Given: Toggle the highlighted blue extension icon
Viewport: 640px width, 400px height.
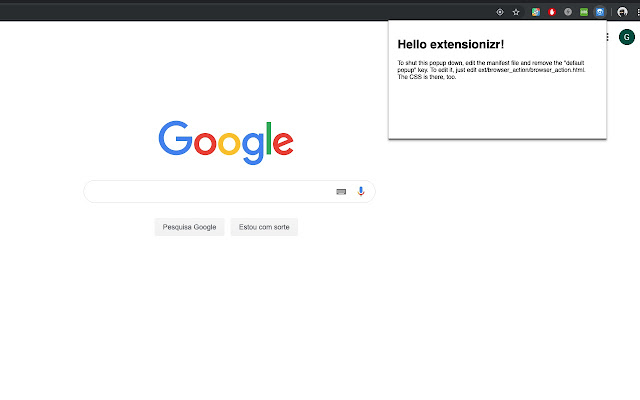Looking at the screenshot, I should [x=600, y=12].
